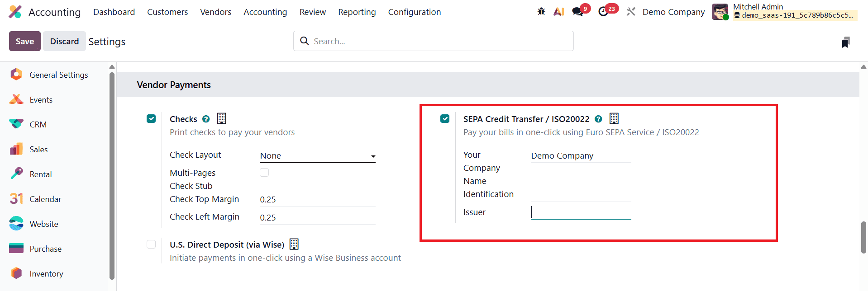Click 'Print checks to pay your vendors' text
The height and width of the screenshot is (291, 868).
pos(232,132)
